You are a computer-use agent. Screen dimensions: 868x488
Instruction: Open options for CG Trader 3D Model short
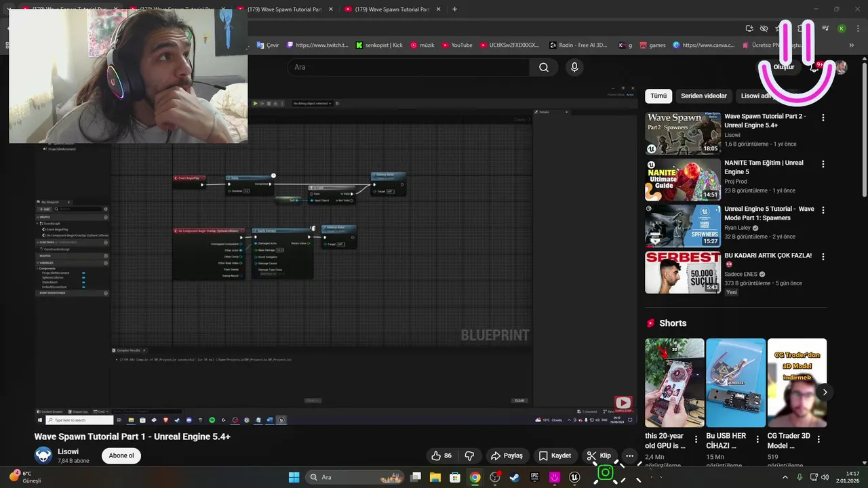coord(819,439)
